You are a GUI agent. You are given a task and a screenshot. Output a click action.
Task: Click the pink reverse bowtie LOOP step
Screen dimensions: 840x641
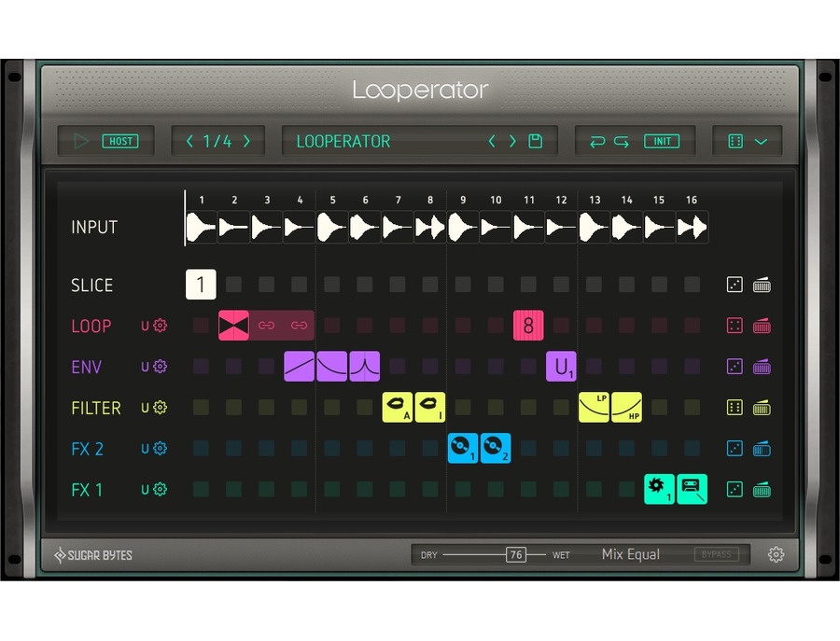point(233,326)
